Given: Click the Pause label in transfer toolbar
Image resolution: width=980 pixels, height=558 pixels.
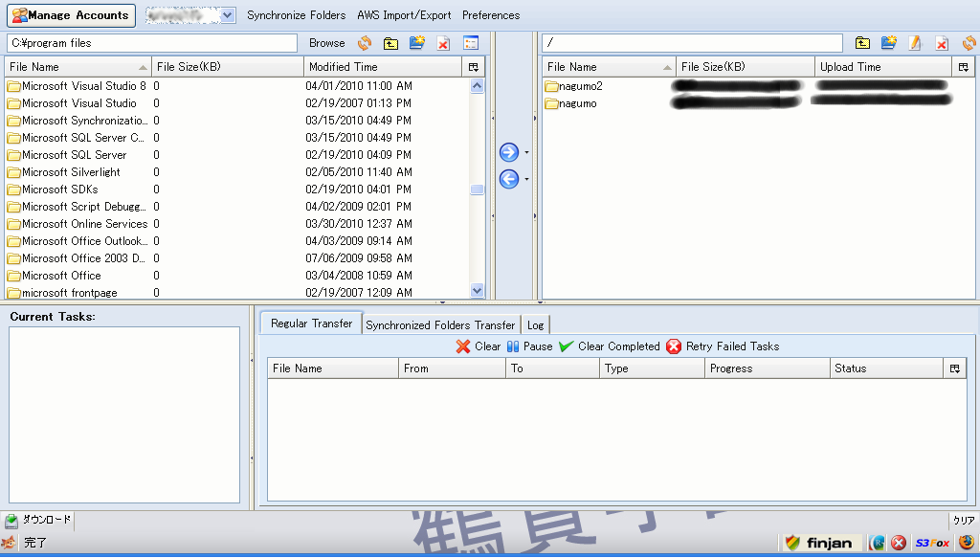Looking at the screenshot, I should 538,346.
